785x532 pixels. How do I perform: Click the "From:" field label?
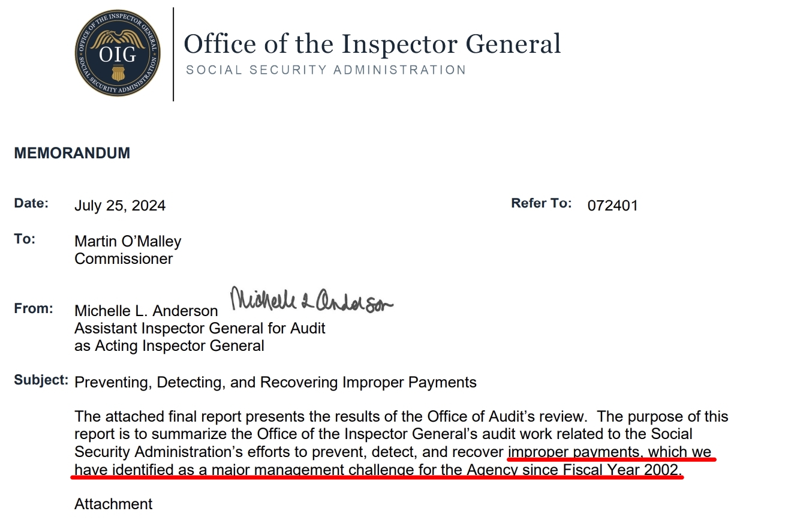coord(34,309)
